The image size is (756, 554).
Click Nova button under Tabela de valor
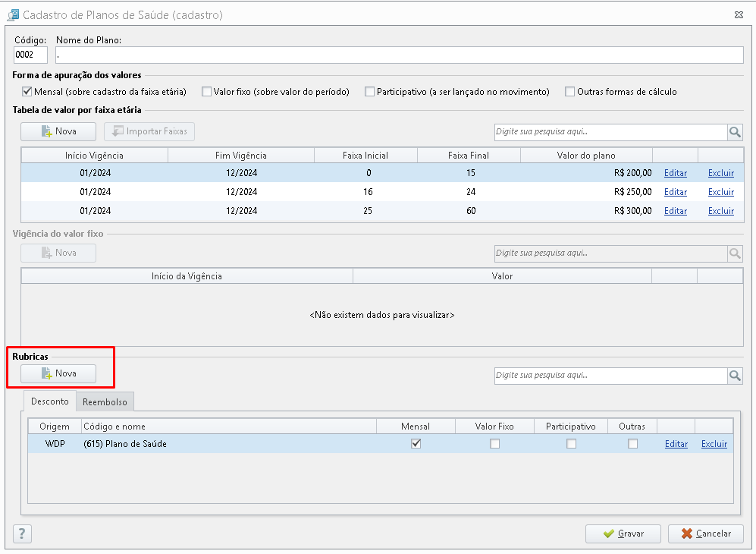coord(58,131)
